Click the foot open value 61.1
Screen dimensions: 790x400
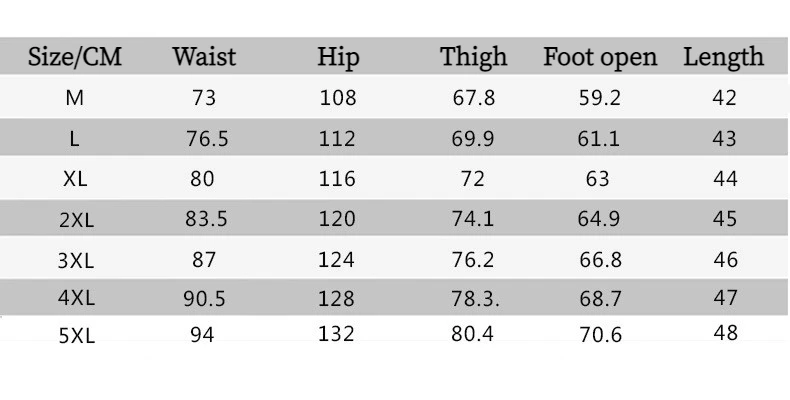pos(599,139)
